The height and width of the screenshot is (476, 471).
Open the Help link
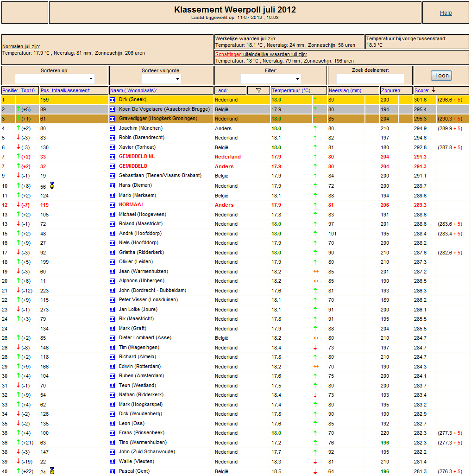(x=446, y=13)
